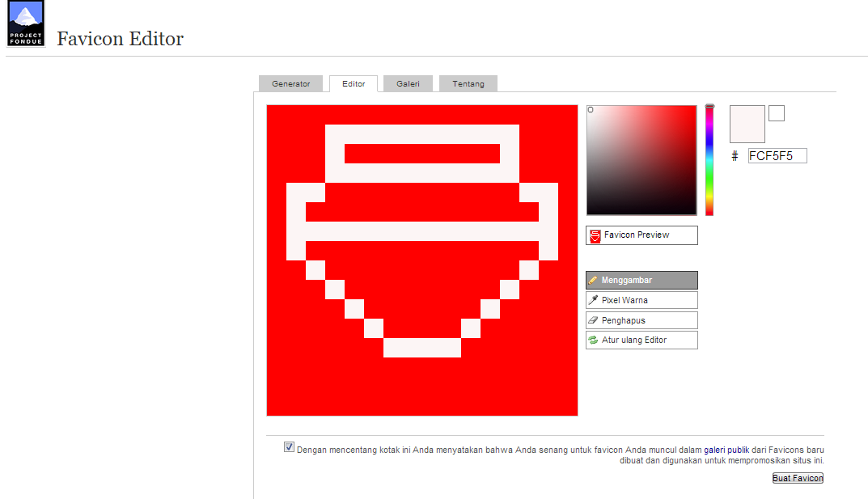The image size is (868, 499).
Task: Open the galeri publik link
Action: [x=726, y=450]
